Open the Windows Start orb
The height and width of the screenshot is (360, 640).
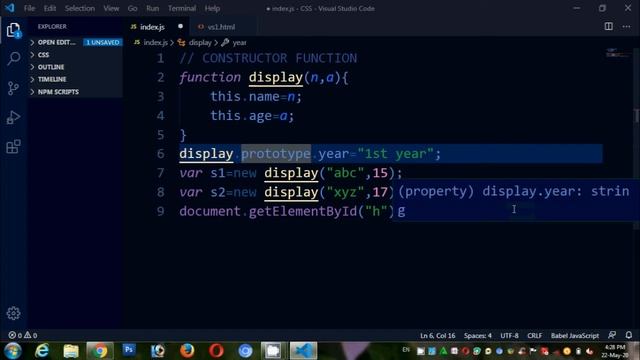coord(13,351)
